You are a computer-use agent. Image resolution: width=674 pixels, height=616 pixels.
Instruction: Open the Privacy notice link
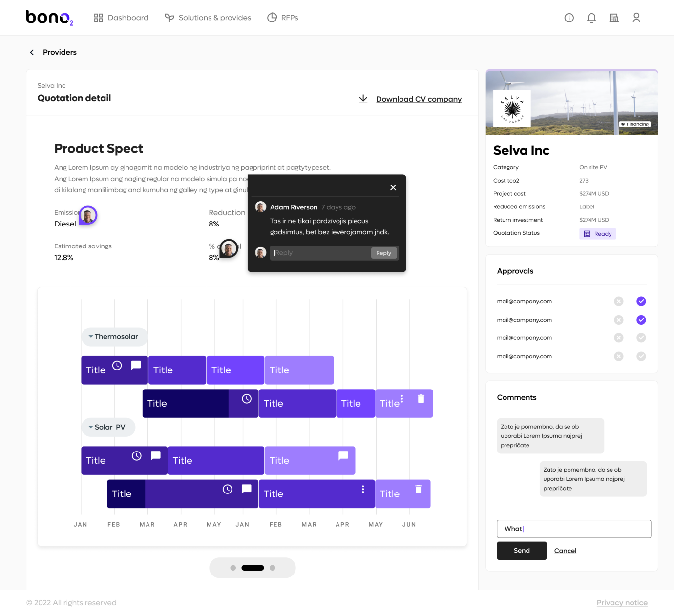622,603
